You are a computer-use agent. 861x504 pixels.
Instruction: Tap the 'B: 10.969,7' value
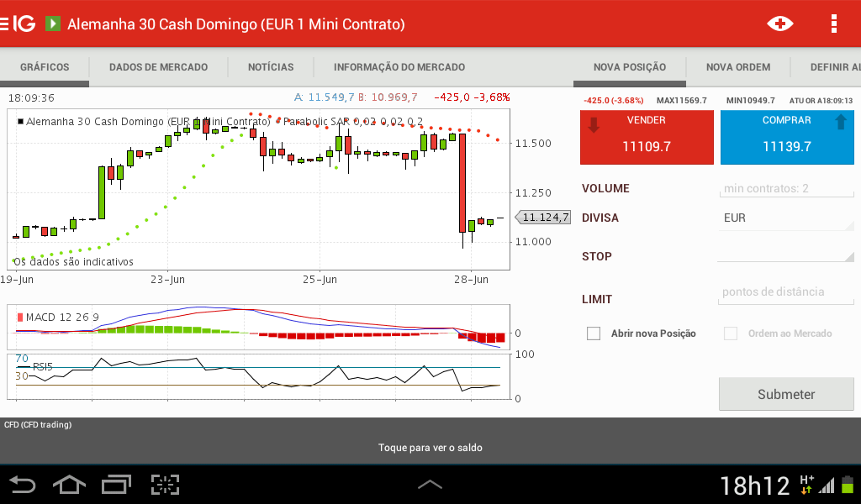coord(388,97)
